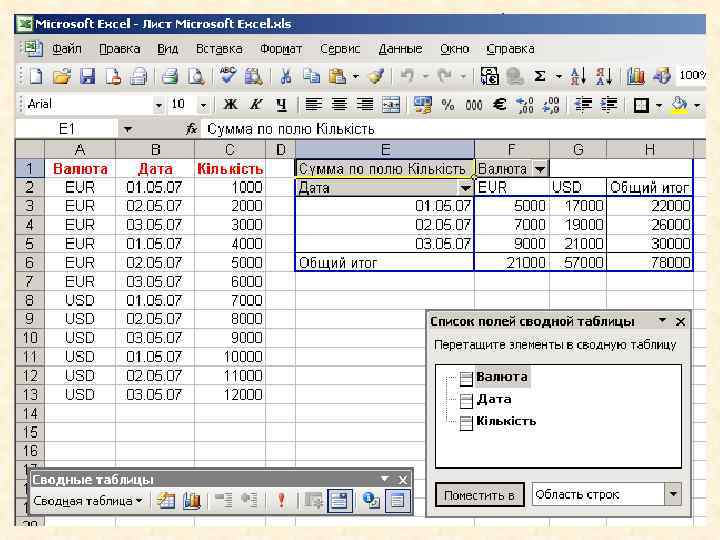The height and width of the screenshot is (540, 720).
Task: Select column header H
Action: pyautogui.click(x=649, y=150)
